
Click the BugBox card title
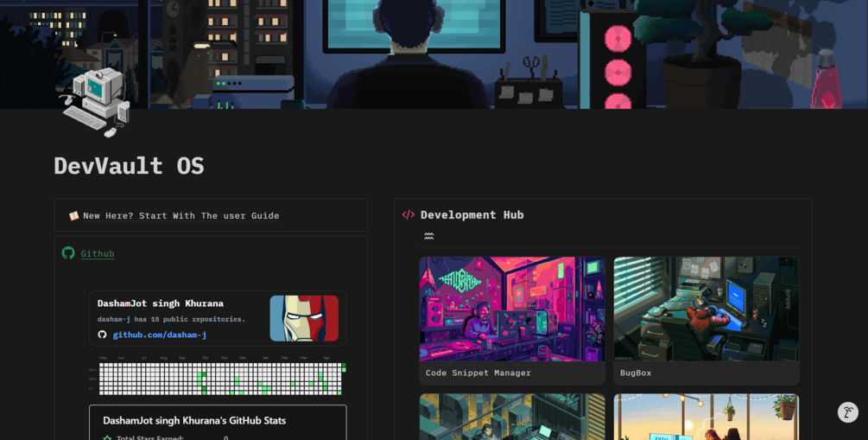coord(636,373)
